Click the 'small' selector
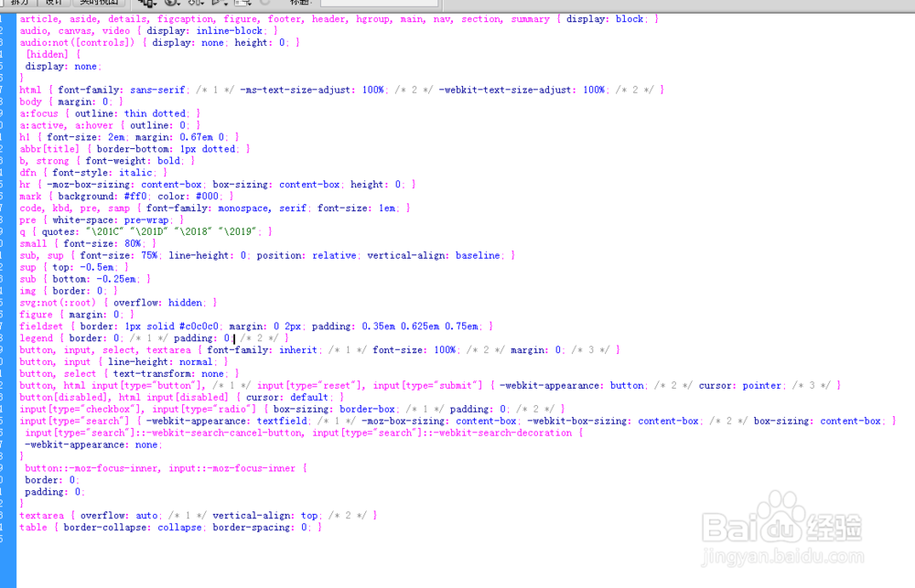Viewport: 915px width, 588px height. pos(33,244)
